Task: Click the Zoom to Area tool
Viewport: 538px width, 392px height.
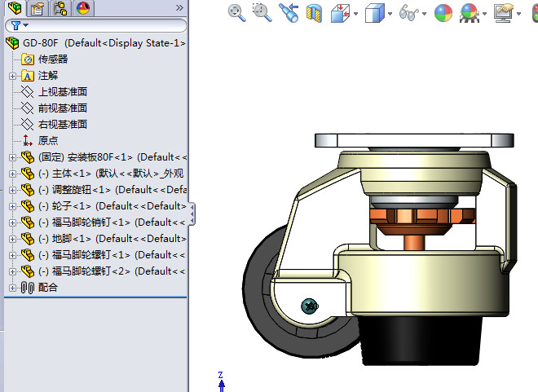Action: [262, 13]
